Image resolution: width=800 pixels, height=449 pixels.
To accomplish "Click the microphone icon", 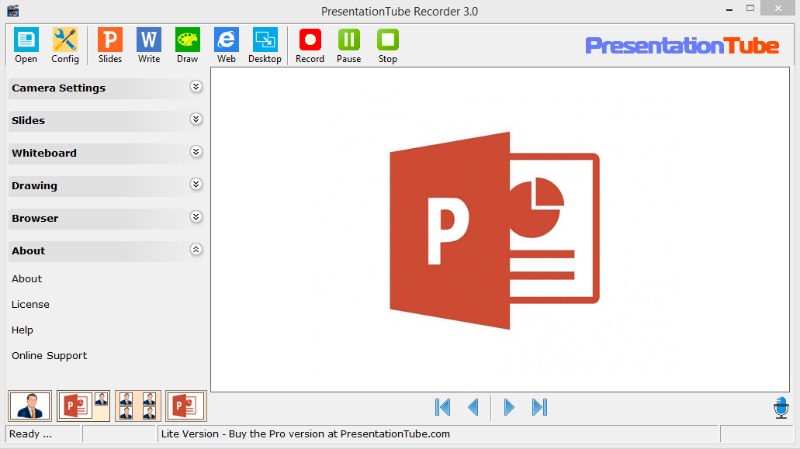I will coord(781,408).
